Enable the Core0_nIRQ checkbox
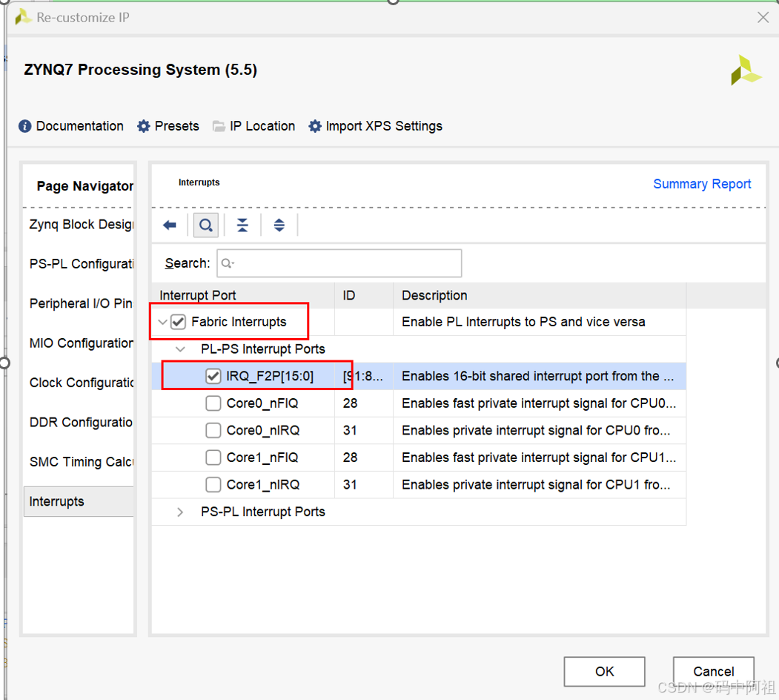The height and width of the screenshot is (700, 779). (x=213, y=431)
